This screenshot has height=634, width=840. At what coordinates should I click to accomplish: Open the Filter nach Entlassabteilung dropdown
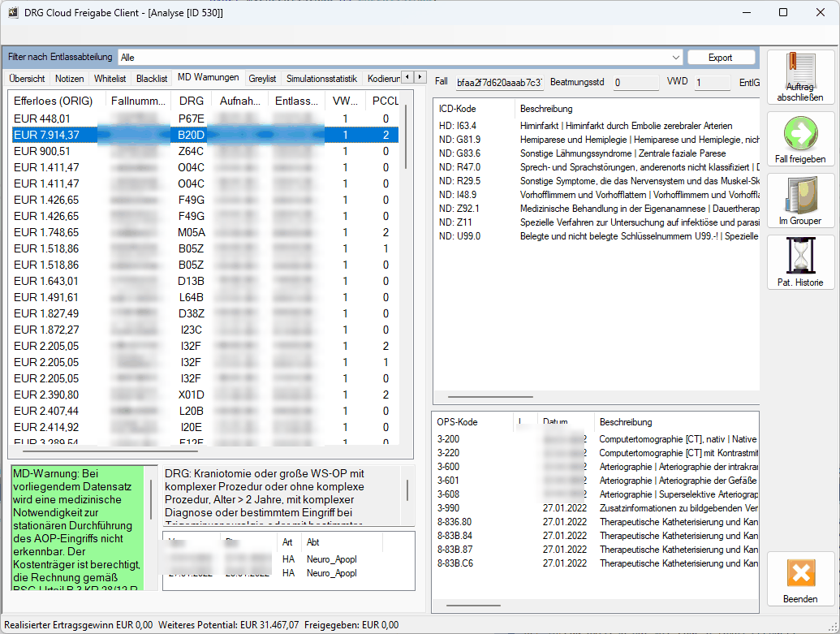399,58
